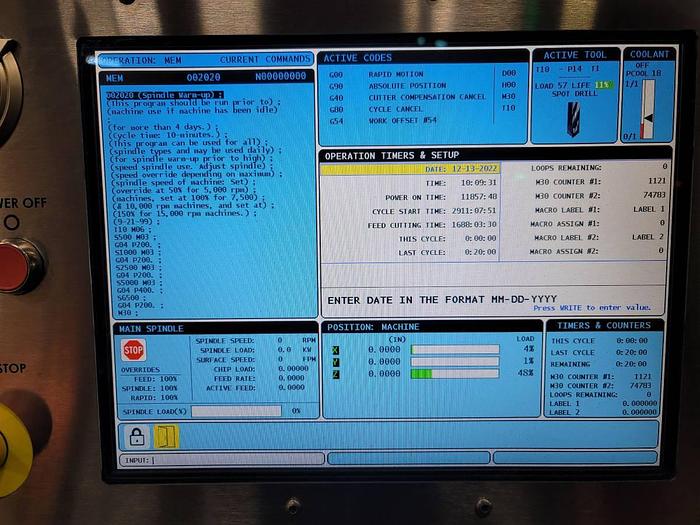Viewport: 700px width, 525px height.
Task: Click LOOPS REMAINING in Operation Timers panel
Action: [x=599, y=167]
